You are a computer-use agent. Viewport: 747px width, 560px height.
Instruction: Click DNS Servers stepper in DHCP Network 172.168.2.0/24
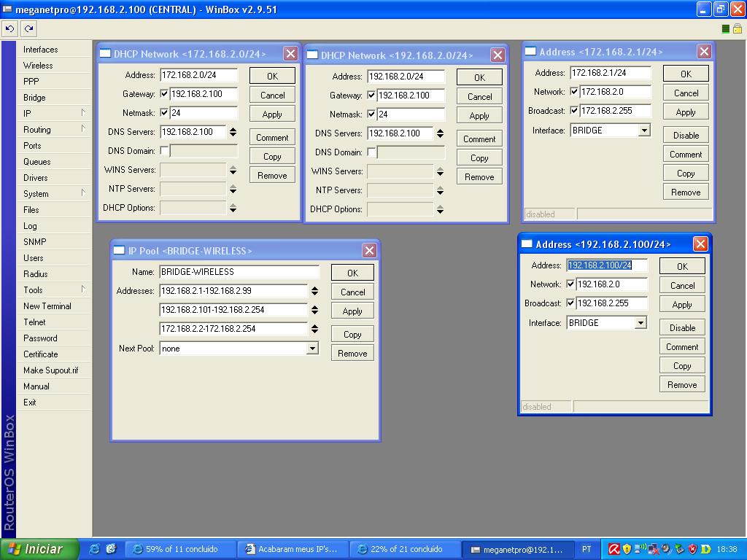pos(233,132)
